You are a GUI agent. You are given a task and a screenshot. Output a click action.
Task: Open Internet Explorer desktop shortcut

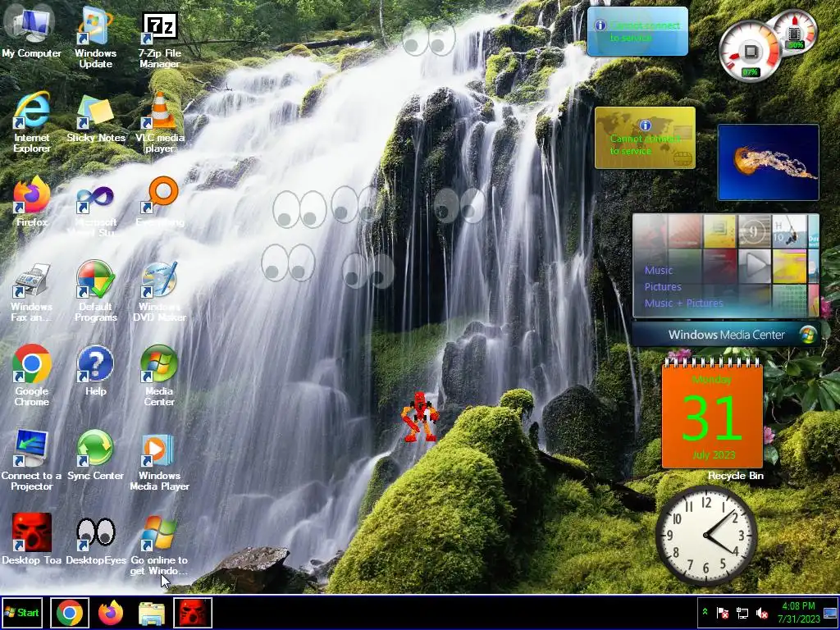click(31, 122)
